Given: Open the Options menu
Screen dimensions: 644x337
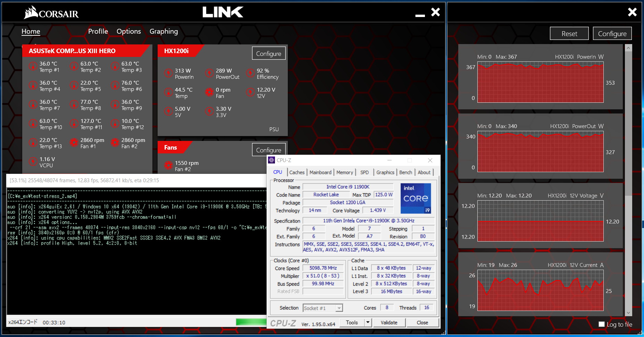Looking at the screenshot, I should (x=129, y=31).
